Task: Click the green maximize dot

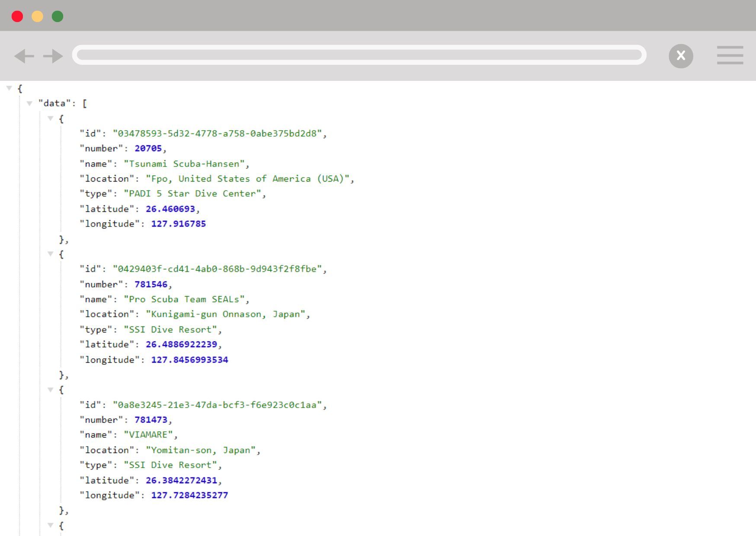Action: tap(58, 16)
